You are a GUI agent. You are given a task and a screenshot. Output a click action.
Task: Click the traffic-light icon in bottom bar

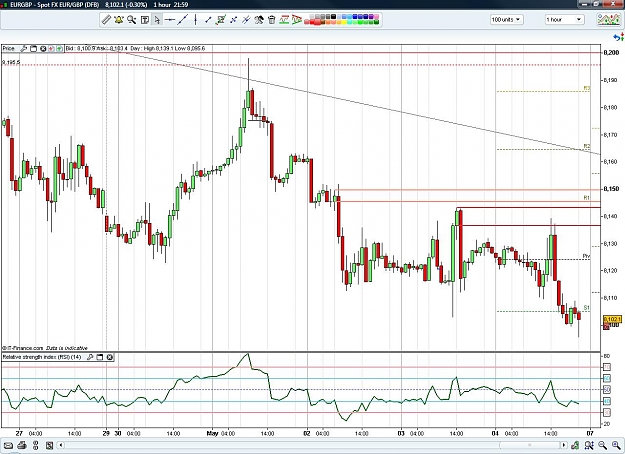tap(35, 445)
